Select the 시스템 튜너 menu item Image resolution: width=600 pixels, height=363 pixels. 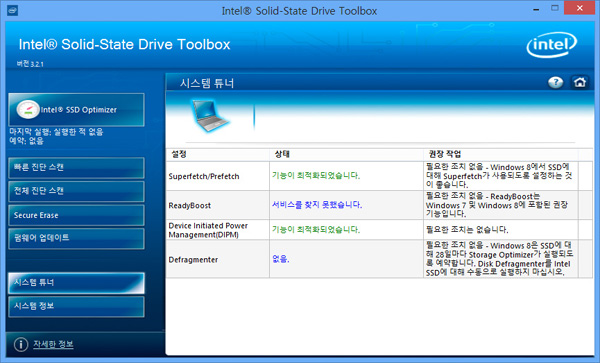tap(77, 283)
